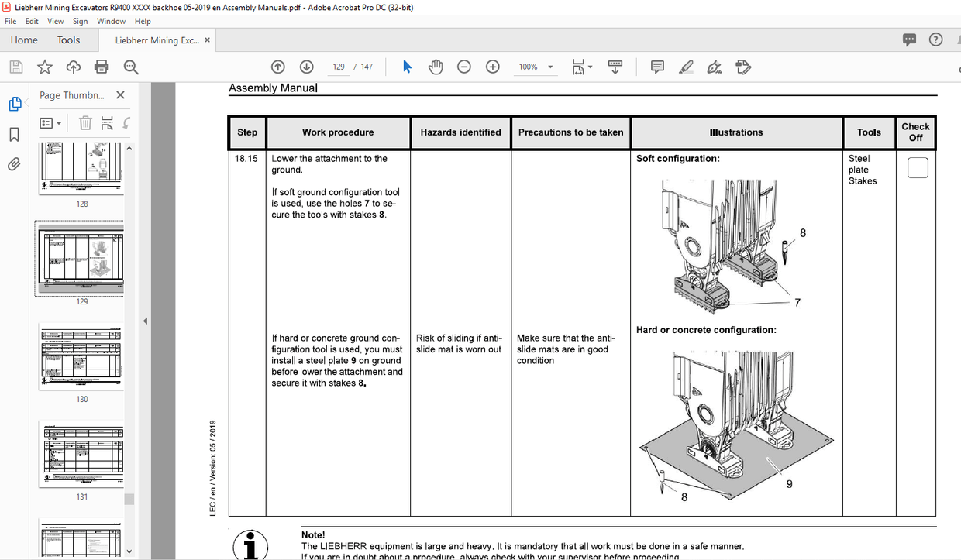Tick the Check Off box for step 18.15

[x=917, y=167]
